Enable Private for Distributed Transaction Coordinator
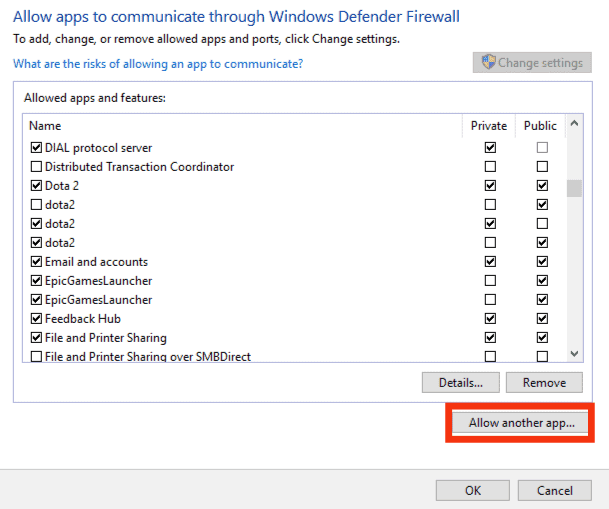Screen dimensions: 609x509 (490, 167)
